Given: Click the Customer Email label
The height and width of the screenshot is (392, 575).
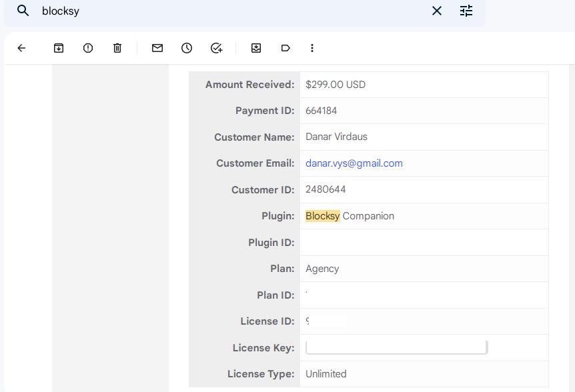Looking at the screenshot, I should pos(255,163).
